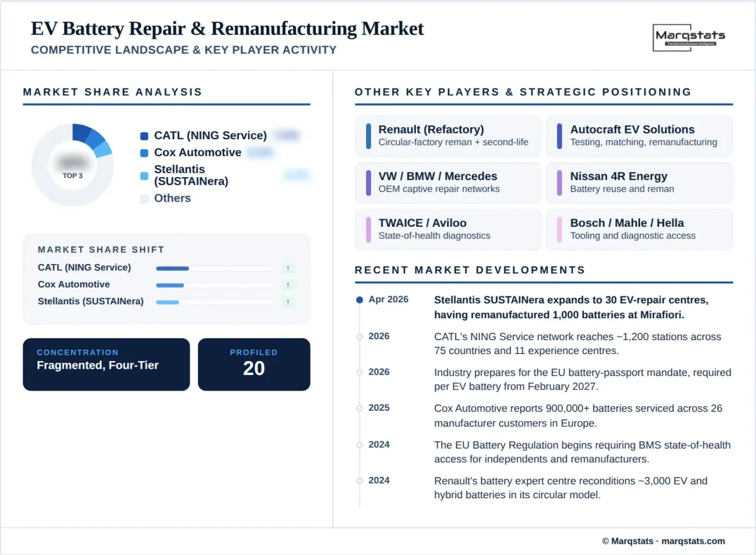Click 'Market Share Shift' heading
Viewport: 756px width, 555px height.
tap(101, 250)
